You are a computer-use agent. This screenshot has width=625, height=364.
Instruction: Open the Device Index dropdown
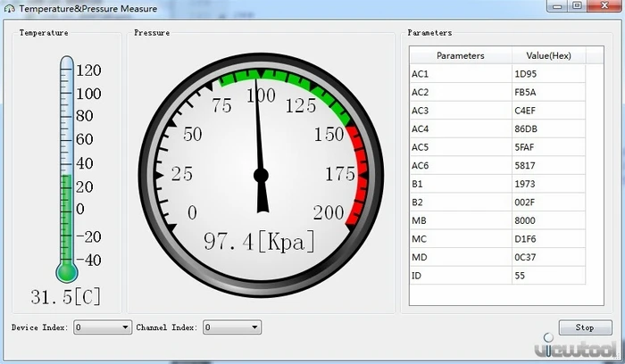coord(103,327)
